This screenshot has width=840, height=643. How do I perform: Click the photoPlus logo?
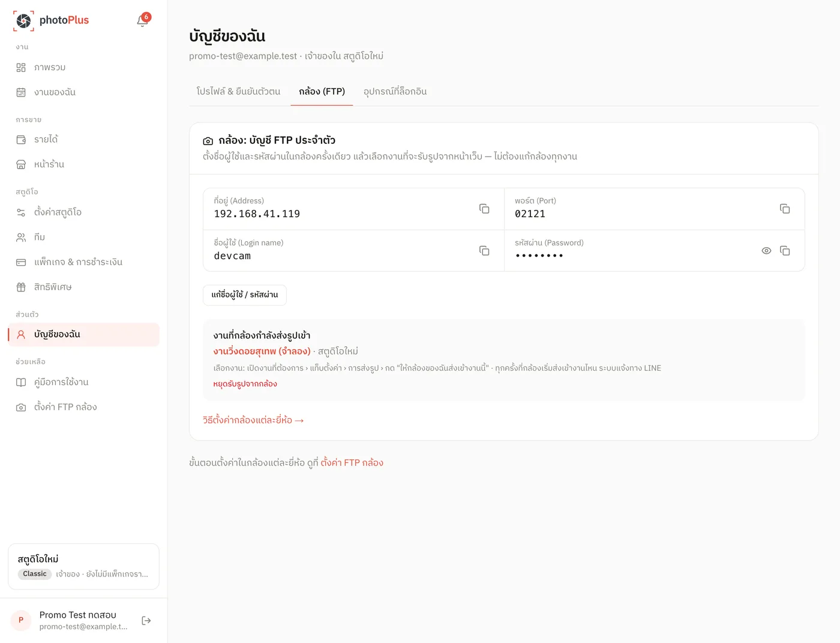point(52,20)
